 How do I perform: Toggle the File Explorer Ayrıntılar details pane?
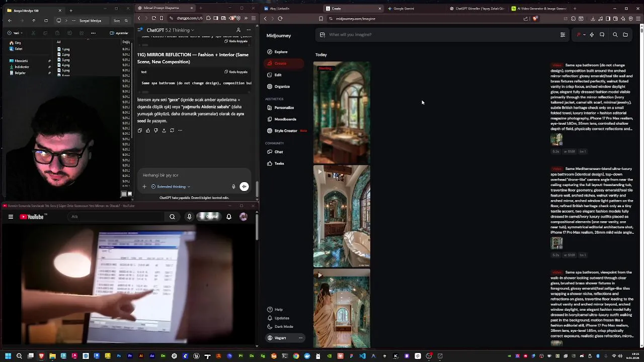pyautogui.click(x=120, y=33)
